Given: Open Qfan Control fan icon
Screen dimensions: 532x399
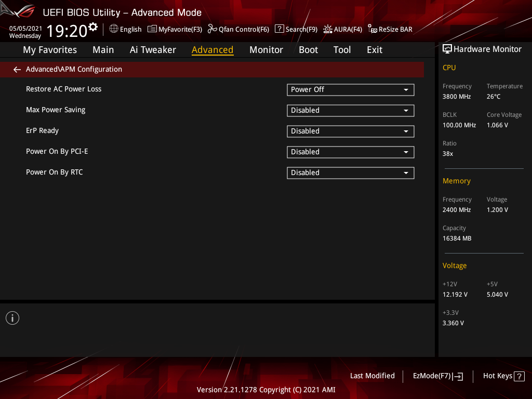Looking at the screenshot, I should tap(212, 29).
